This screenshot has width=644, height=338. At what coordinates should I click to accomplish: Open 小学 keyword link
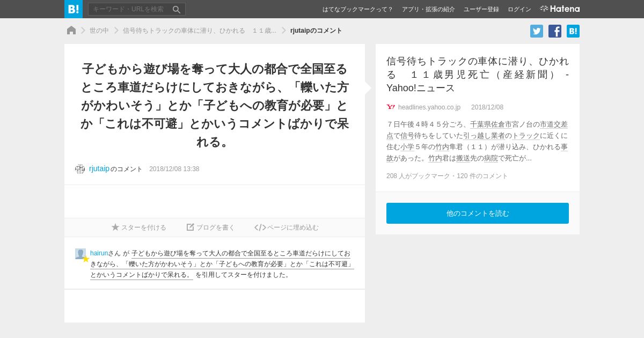tap(407, 147)
